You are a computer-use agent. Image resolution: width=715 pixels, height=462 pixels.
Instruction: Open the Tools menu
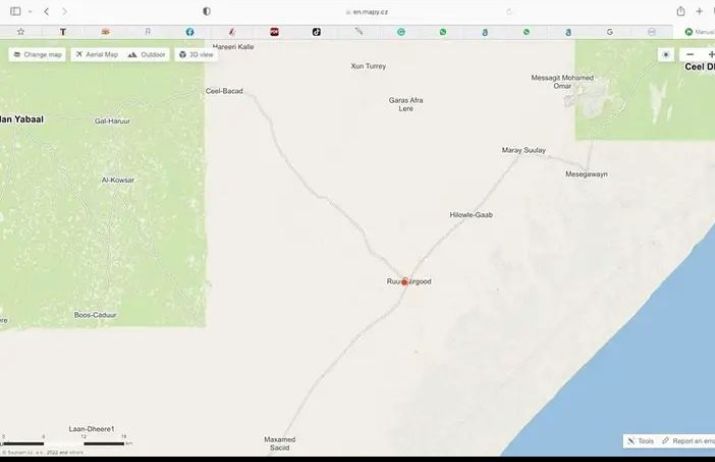(641, 441)
